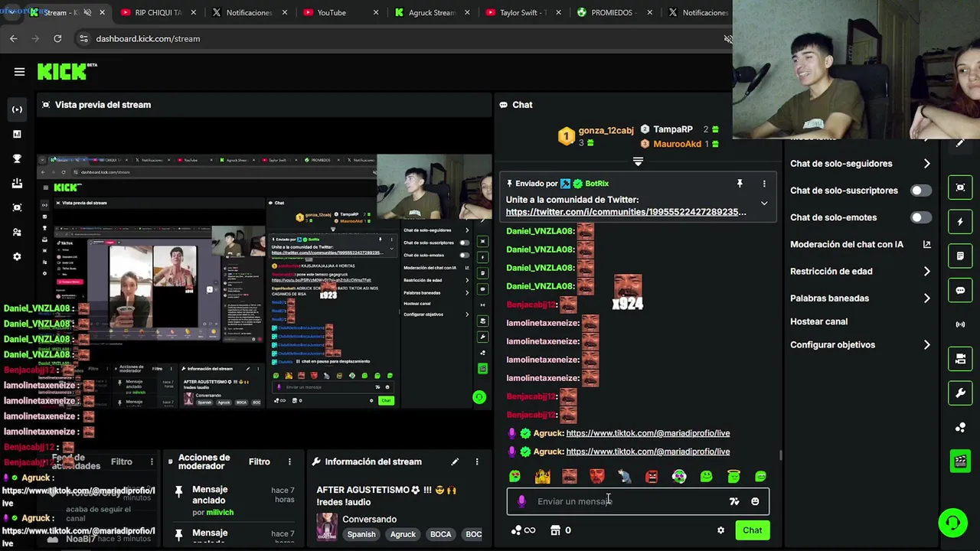This screenshot has height=551, width=980.
Task: Expand Palabras baneadas settings
Action: [x=860, y=298]
